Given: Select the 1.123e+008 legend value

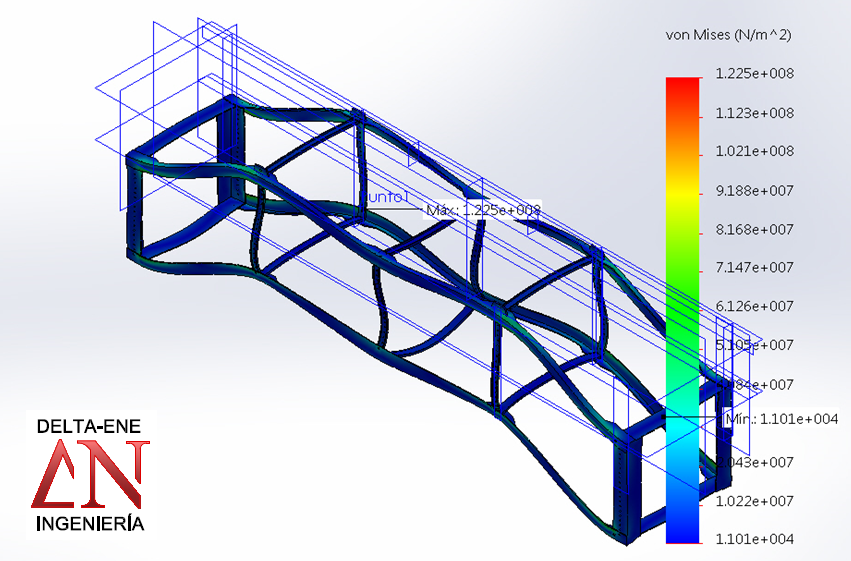Looking at the screenshot, I should pos(754,113).
